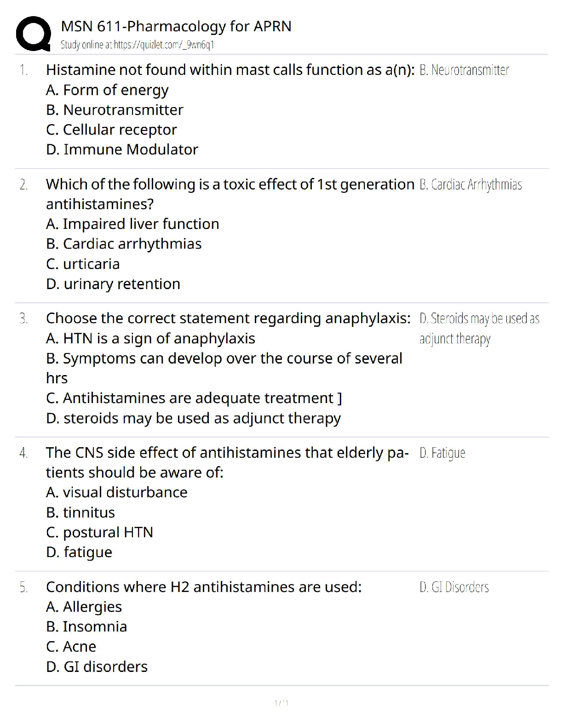The image size is (563, 728).
Task: Click answer D. Steroids may be used as adjunct therapy
Action: (479, 328)
